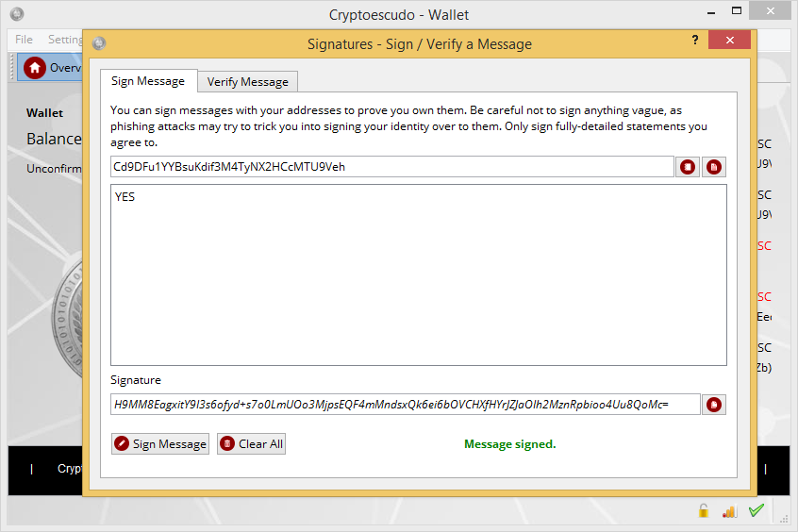Click Cryptoescudo app icon in main title bar
Screen dimensions: 798x532
point(17,14)
